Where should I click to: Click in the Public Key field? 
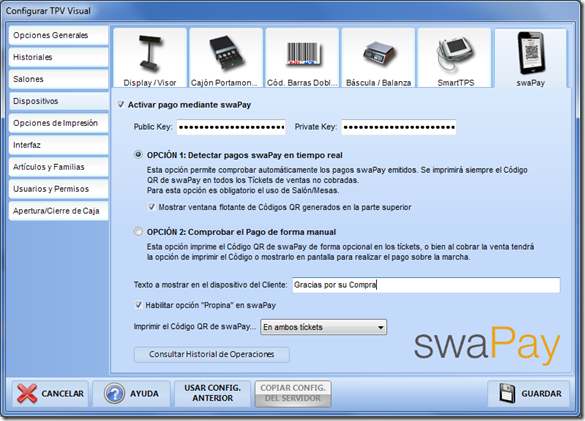coord(231,127)
